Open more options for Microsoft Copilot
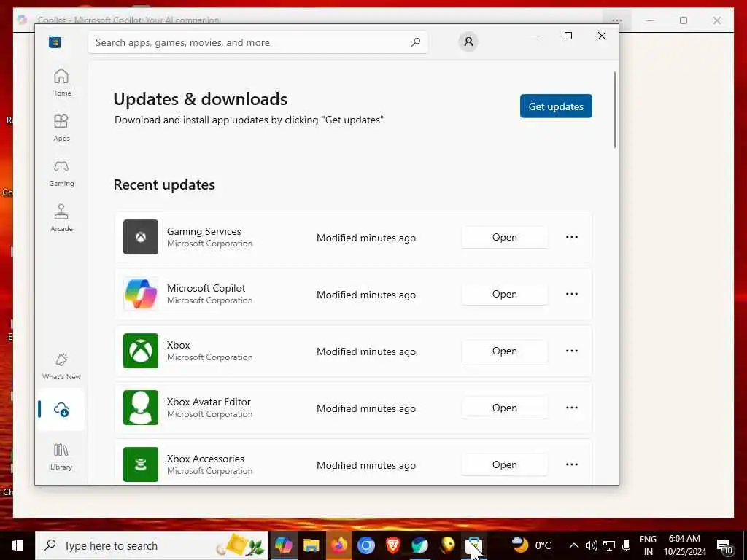The height and width of the screenshot is (560, 747). tap(572, 294)
